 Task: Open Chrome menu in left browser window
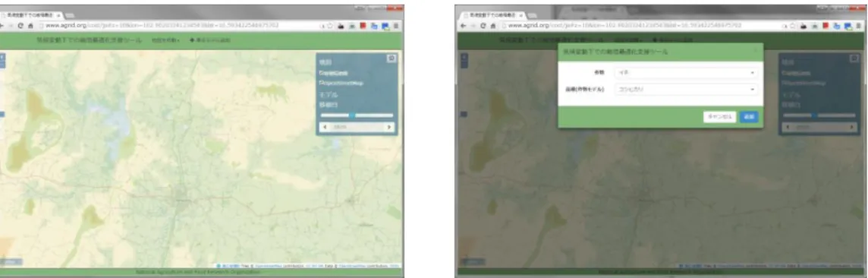click(x=396, y=26)
